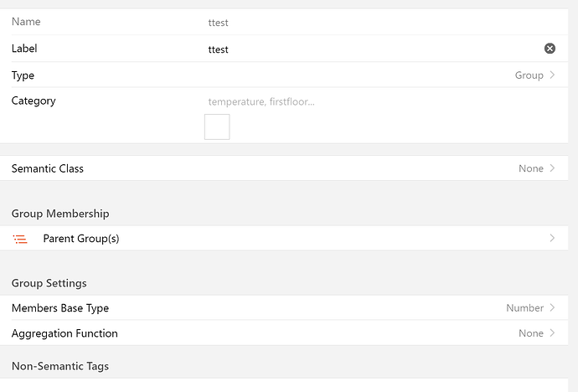This screenshot has width=578, height=392.
Task: Expand the Type row chevron
Action: point(552,75)
